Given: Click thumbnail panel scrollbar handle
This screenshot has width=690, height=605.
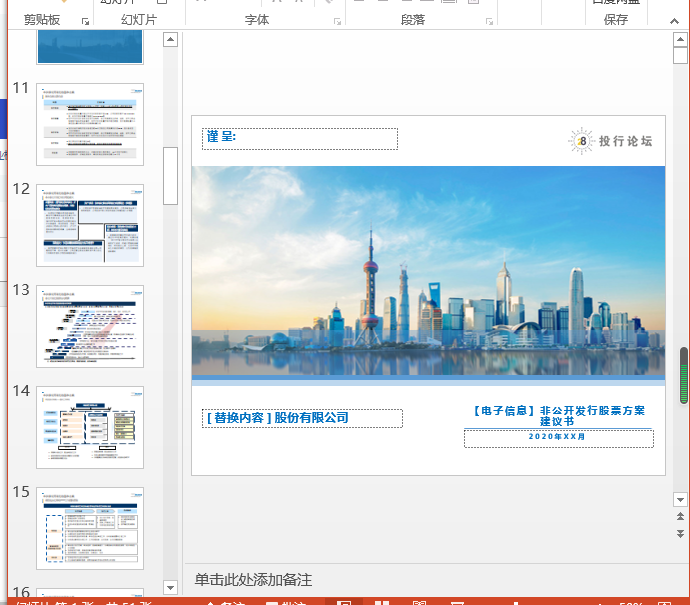Looking at the screenshot, I should pyautogui.click(x=170, y=175).
